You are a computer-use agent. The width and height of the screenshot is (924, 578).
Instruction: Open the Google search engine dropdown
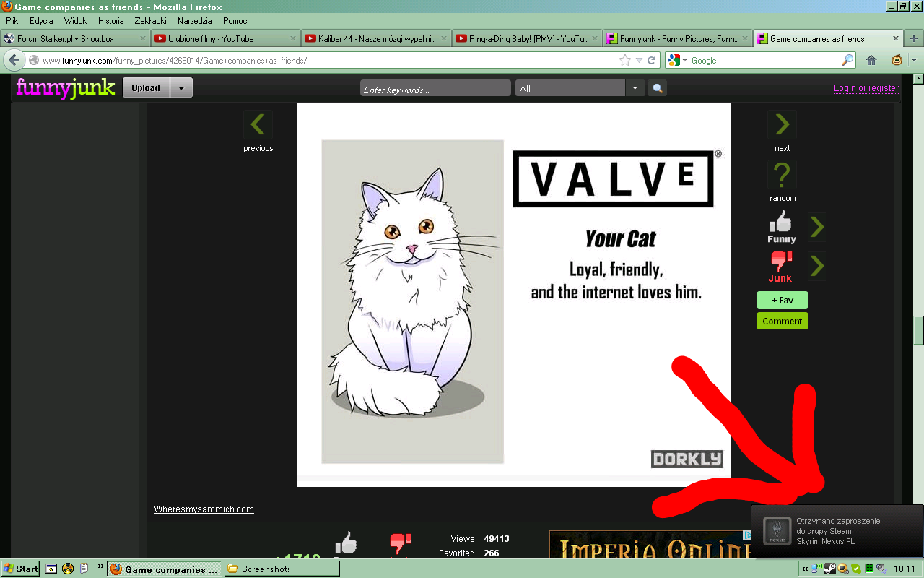pyautogui.click(x=677, y=60)
